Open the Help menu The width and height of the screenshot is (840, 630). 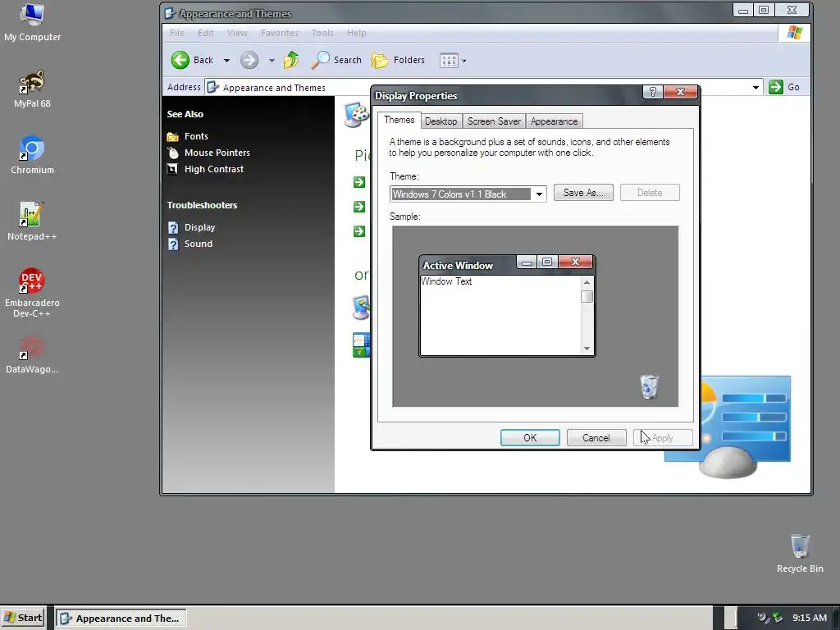(356, 33)
